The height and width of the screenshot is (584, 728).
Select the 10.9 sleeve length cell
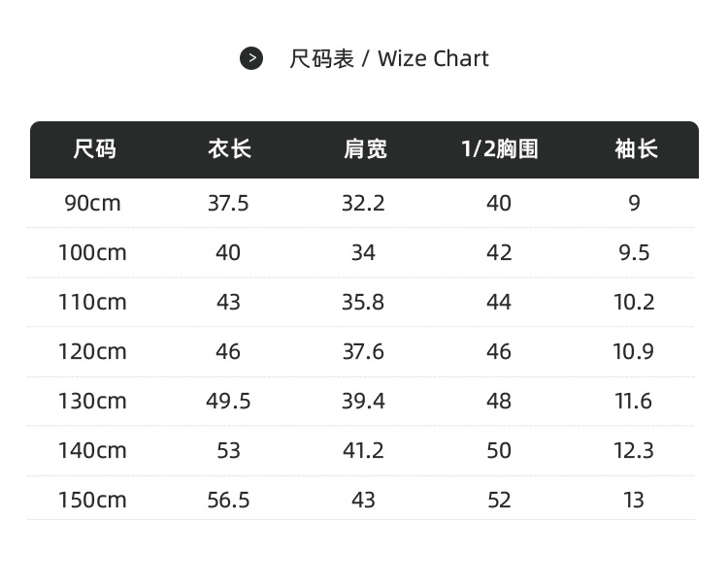634,352
